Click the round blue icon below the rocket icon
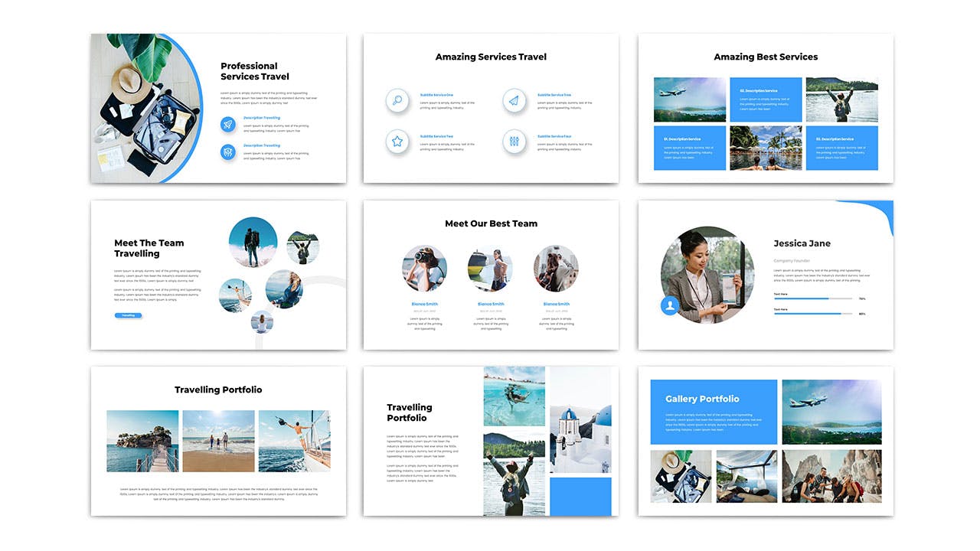980x551 pixels. [228, 152]
